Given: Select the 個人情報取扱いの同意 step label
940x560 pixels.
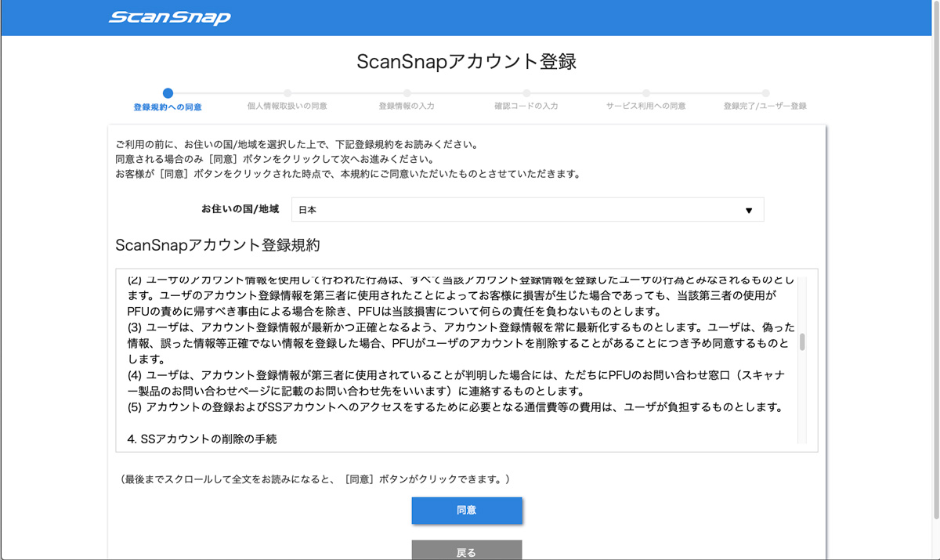Looking at the screenshot, I should pos(287,106).
